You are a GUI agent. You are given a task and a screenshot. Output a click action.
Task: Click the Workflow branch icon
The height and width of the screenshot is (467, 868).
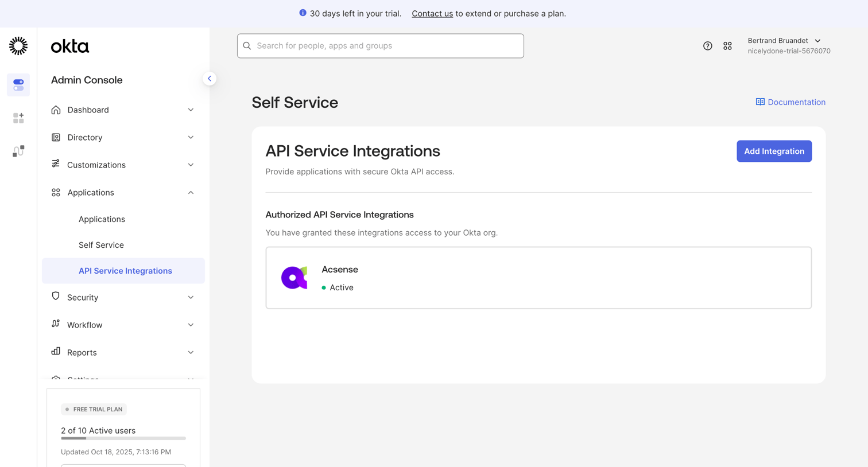click(x=56, y=324)
